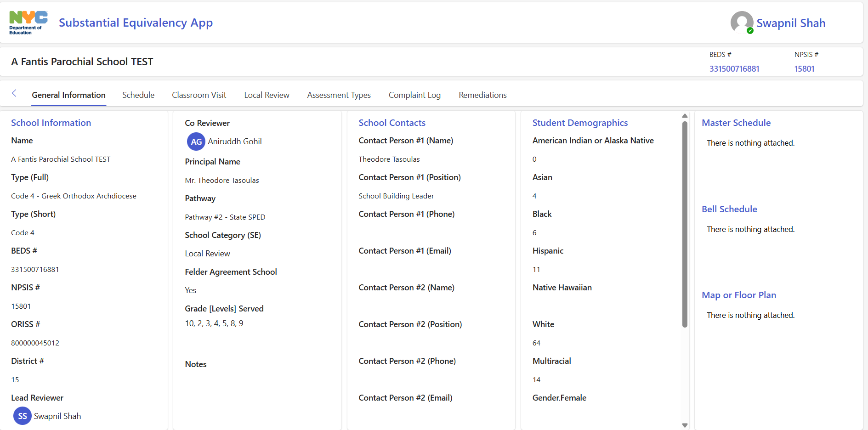
Task: Go to the Local Review tab
Action: [267, 95]
